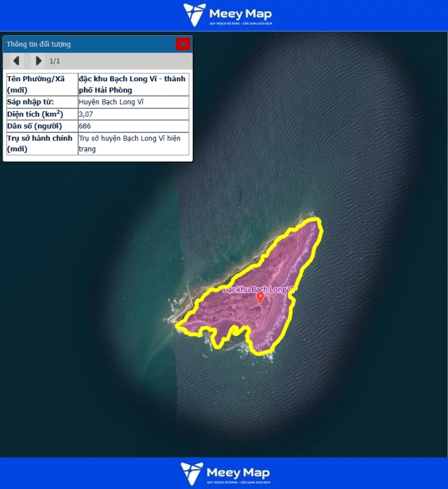
Task: Close the Thông tin đối tượng popup
Action: (183, 44)
